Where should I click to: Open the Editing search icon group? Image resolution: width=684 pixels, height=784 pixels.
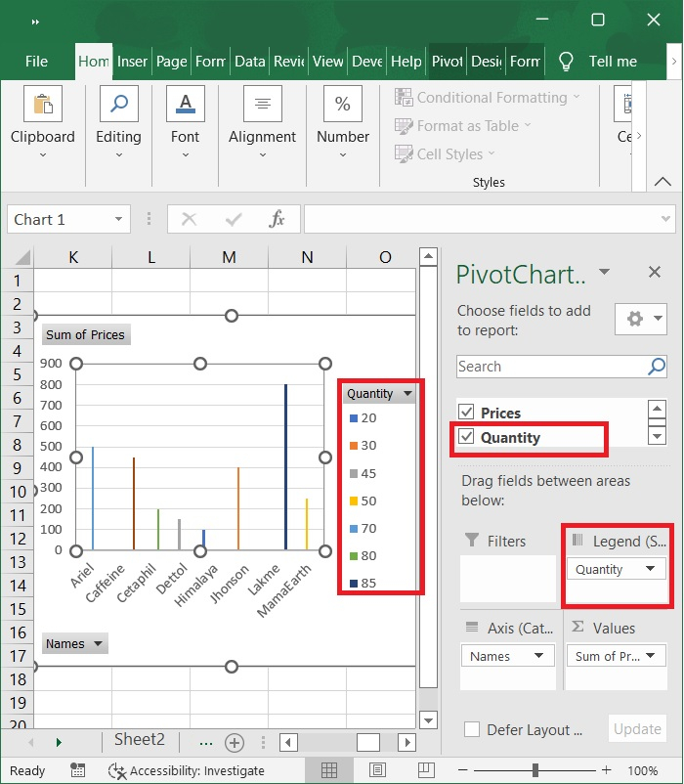[x=118, y=105]
